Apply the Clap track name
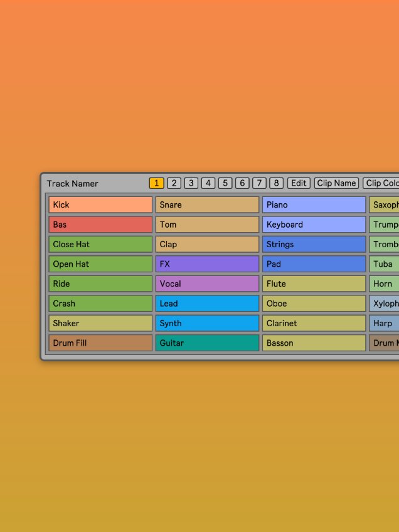Viewport: 399px width, 532px height. click(207, 244)
